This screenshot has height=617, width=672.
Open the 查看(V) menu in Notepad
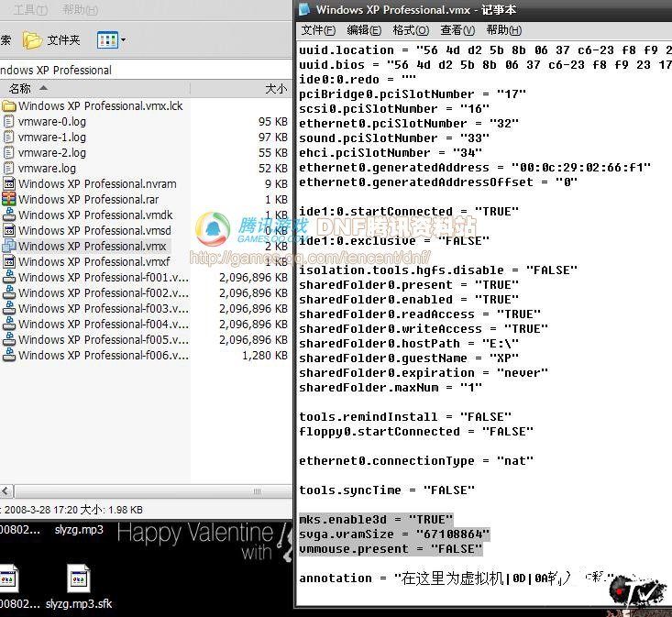pos(457,30)
